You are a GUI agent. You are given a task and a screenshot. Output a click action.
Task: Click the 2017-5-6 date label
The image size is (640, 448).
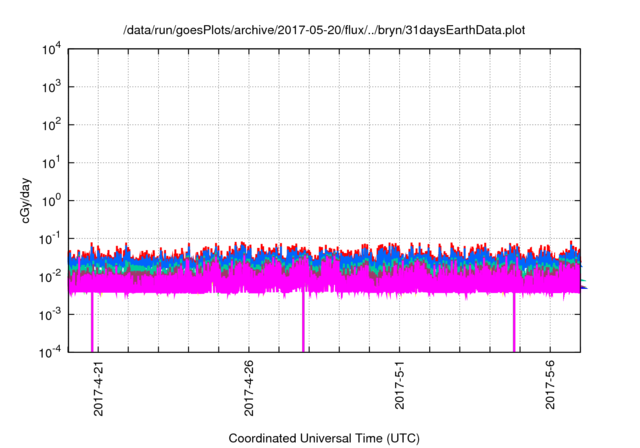(550, 385)
